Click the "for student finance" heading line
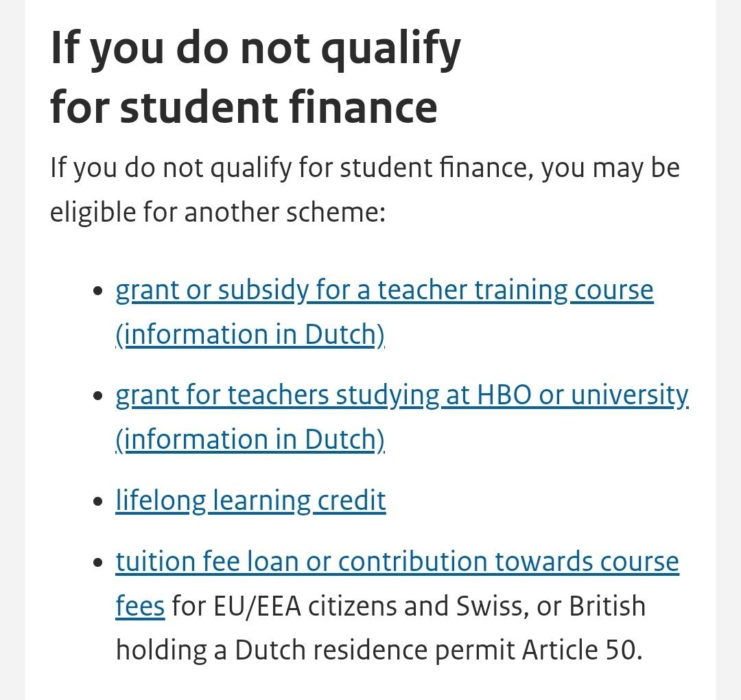 pyautogui.click(x=244, y=106)
